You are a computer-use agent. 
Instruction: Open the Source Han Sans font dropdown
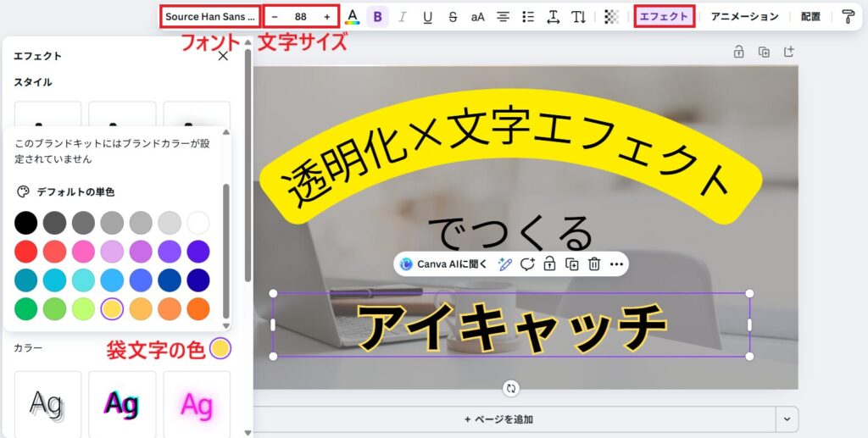click(x=209, y=16)
